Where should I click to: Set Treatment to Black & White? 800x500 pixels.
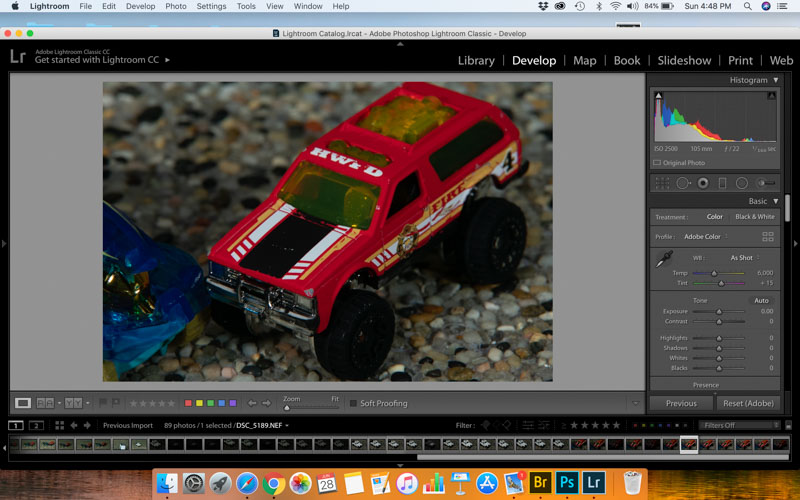755,216
